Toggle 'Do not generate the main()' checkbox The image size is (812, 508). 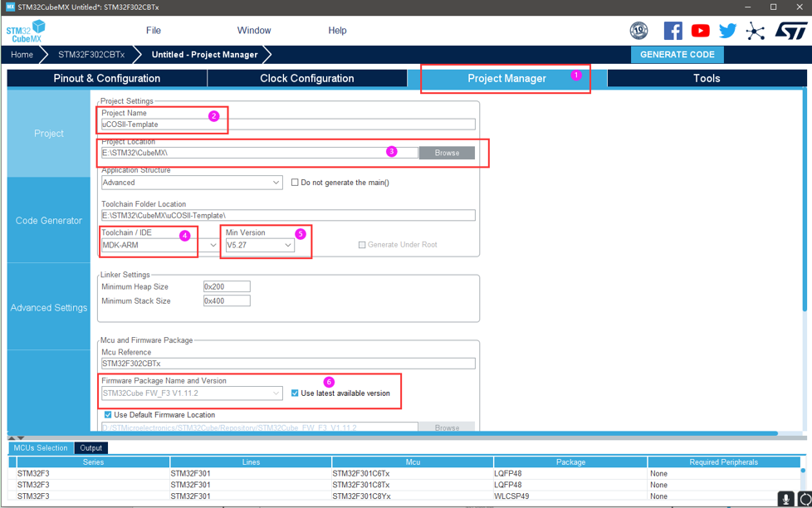pyautogui.click(x=295, y=183)
